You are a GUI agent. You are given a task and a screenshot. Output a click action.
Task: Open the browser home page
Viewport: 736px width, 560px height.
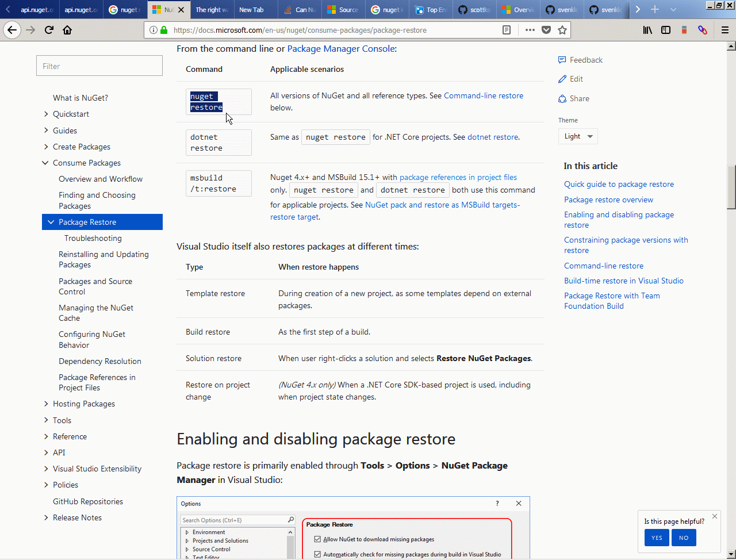67,30
